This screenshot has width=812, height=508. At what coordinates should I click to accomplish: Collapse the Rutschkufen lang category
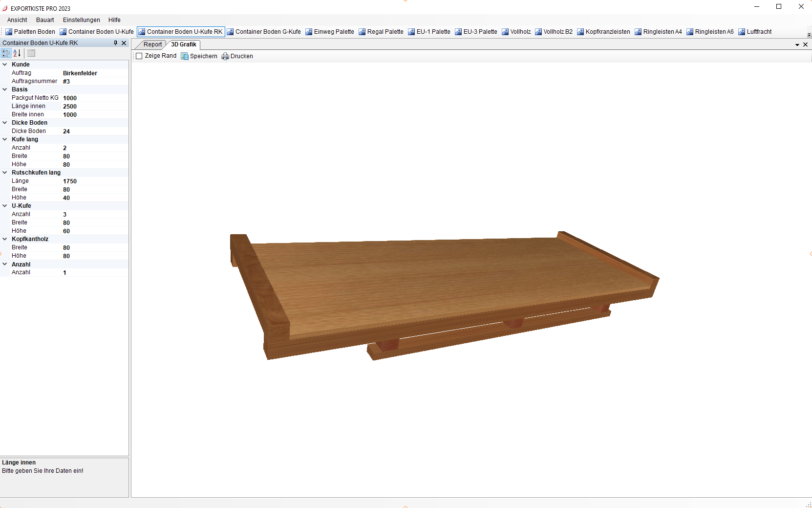(x=5, y=173)
